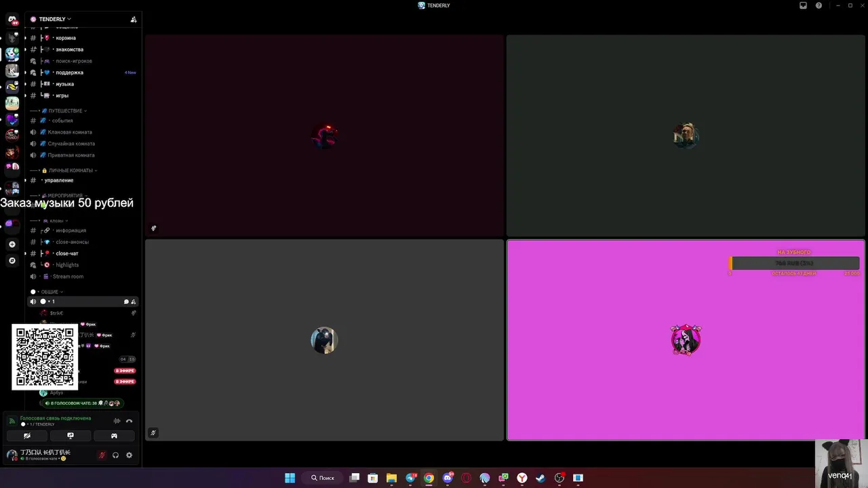This screenshot has height=488, width=868.
Task: Open the Discord inbox icon in title bar
Action: pos(803,5)
